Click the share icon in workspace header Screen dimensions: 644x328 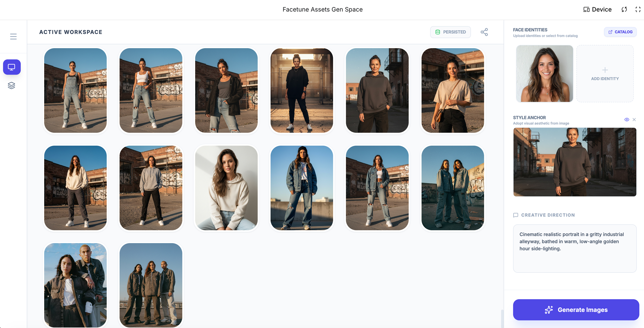pyautogui.click(x=484, y=32)
